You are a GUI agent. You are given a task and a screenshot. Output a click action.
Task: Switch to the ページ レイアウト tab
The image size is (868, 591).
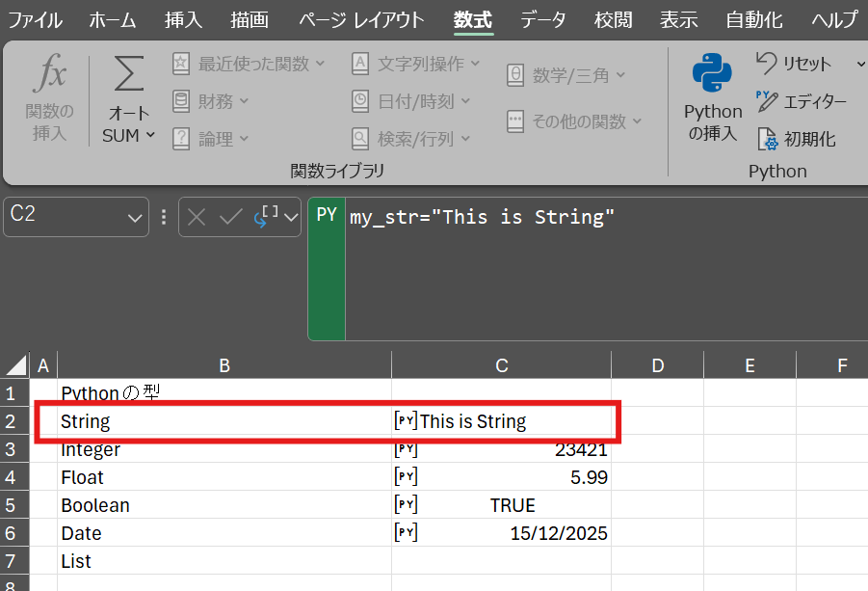tap(361, 20)
